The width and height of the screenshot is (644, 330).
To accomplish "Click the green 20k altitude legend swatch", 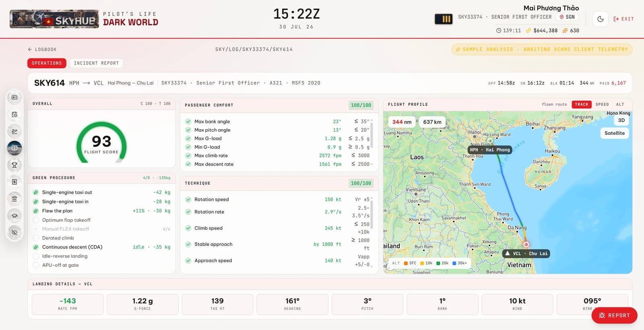I will (x=438, y=263).
